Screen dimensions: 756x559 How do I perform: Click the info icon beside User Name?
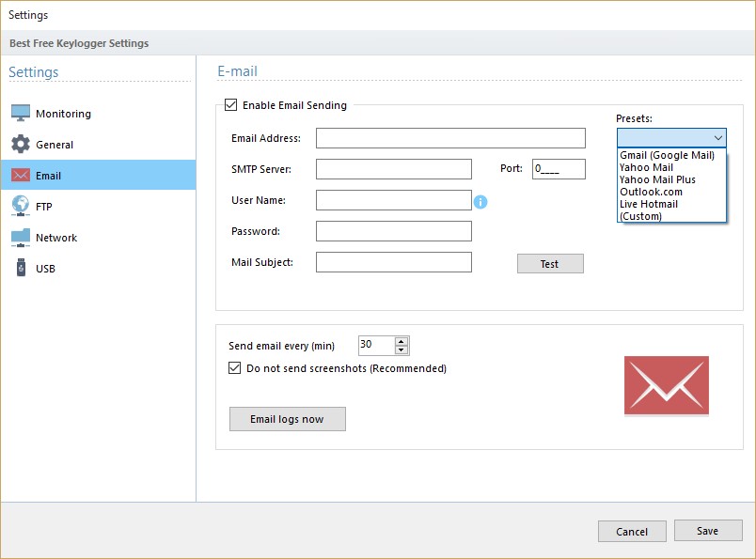tap(481, 201)
